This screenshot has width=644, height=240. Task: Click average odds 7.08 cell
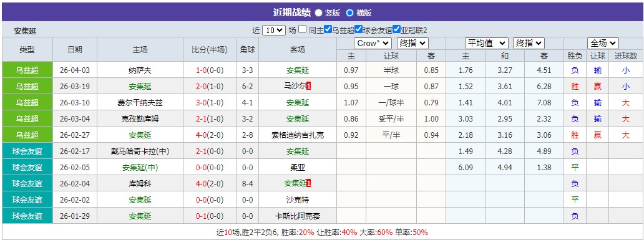pos(544,103)
